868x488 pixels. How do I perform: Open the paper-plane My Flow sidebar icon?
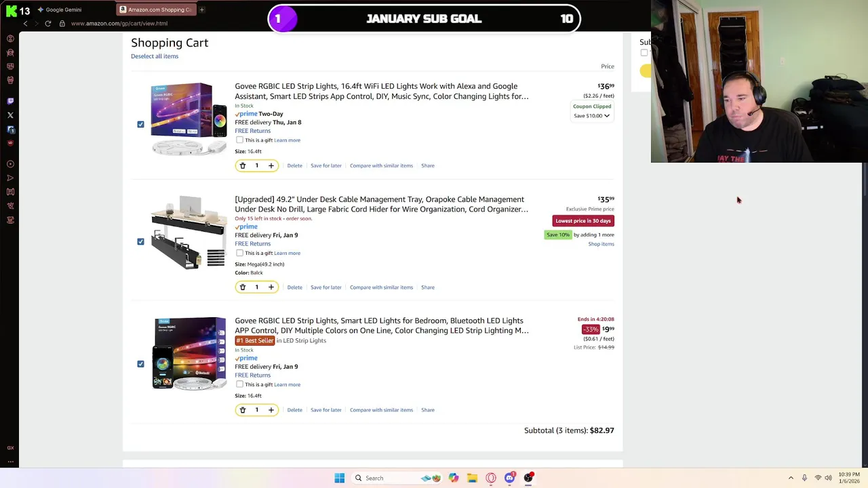(10, 178)
